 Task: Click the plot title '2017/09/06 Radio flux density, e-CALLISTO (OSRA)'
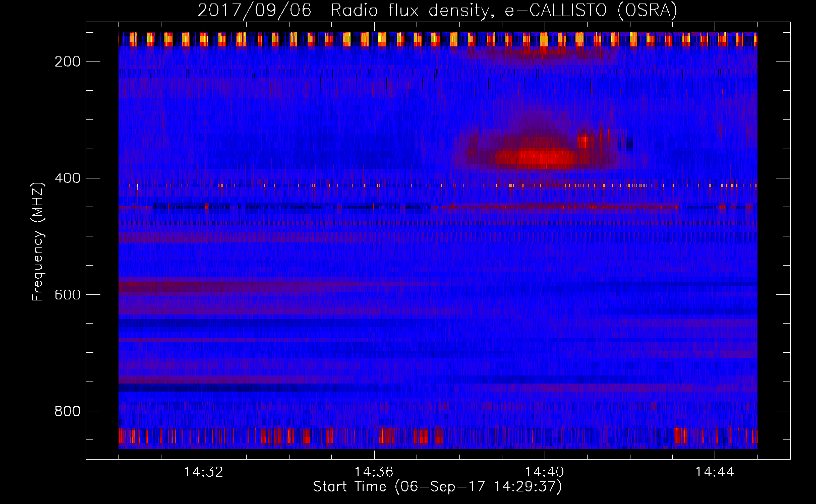[437, 10]
